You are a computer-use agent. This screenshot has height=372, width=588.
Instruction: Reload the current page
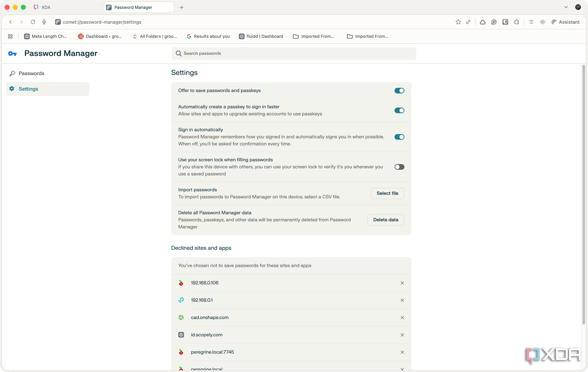pos(33,22)
